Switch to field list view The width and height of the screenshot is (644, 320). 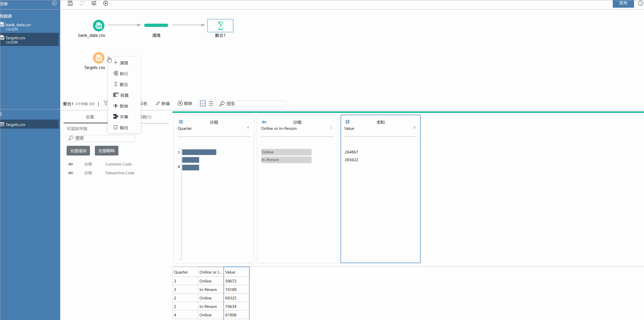[x=211, y=103]
